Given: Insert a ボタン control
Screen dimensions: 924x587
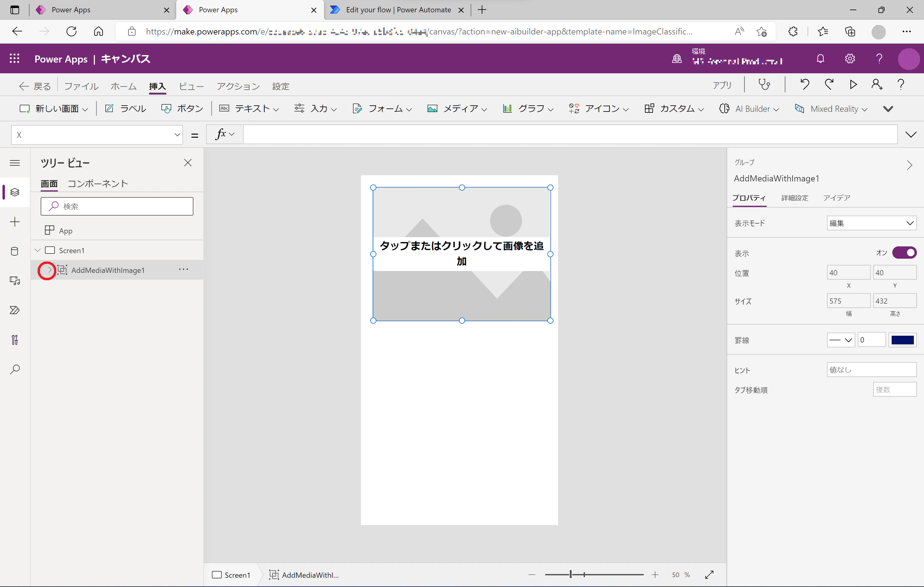Looking at the screenshot, I should (182, 109).
